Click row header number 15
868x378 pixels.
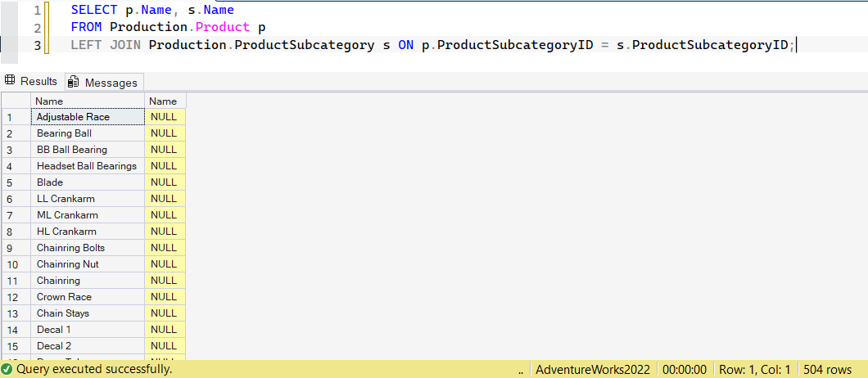[16, 345]
